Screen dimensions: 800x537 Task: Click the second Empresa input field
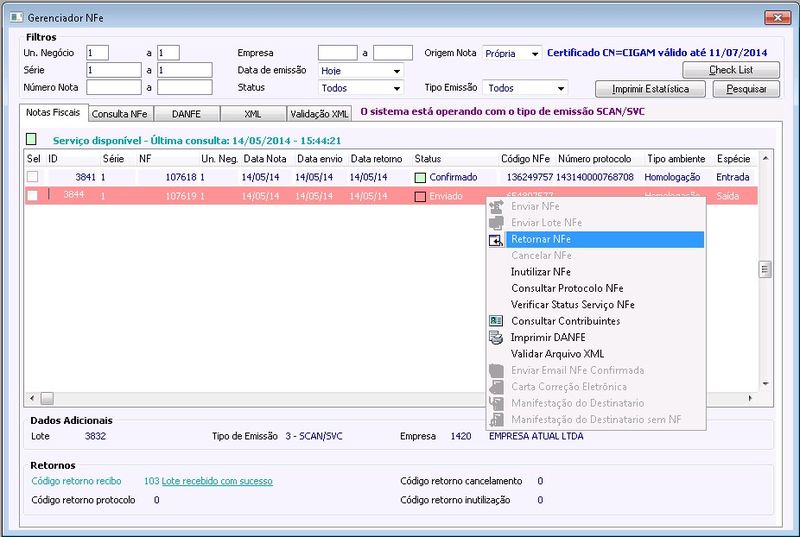coord(392,53)
